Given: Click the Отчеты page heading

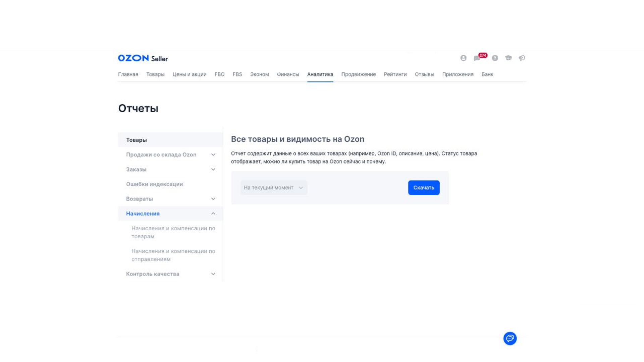Looking at the screenshot, I should (138, 108).
